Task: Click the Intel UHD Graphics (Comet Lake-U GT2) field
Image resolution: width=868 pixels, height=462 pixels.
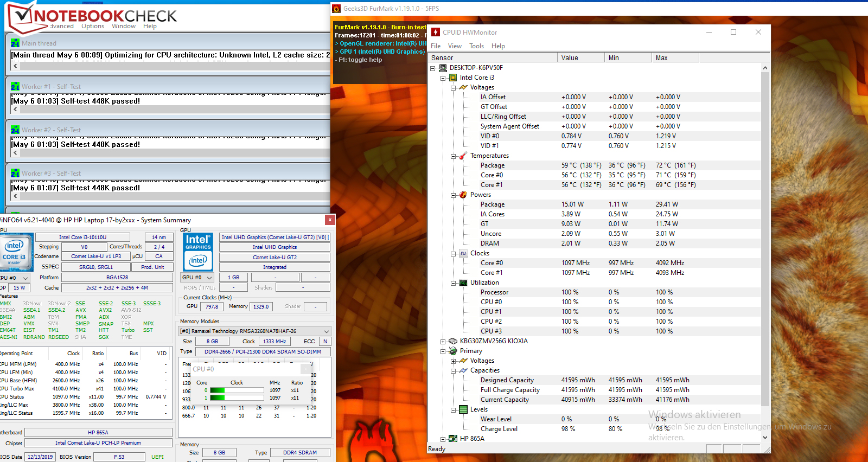Action: coord(275,237)
